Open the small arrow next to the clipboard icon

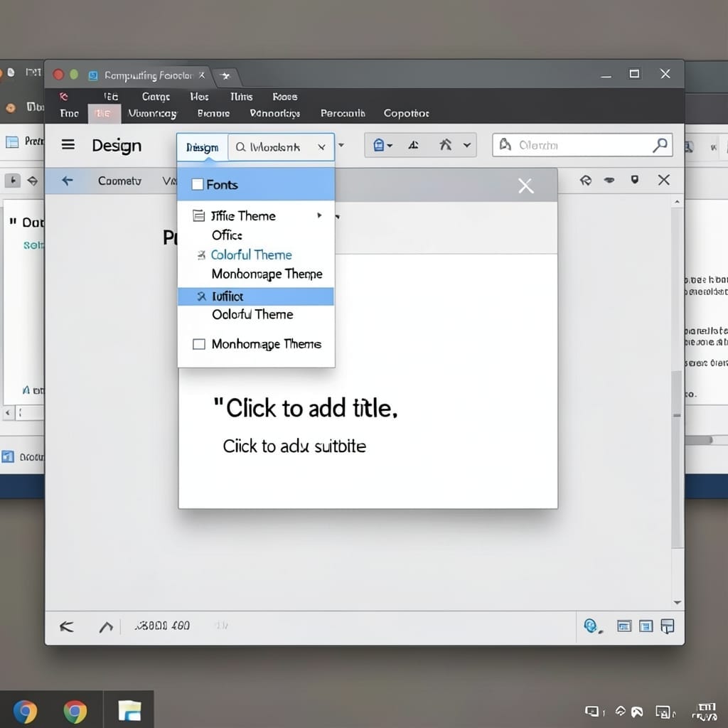(x=390, y=146)
